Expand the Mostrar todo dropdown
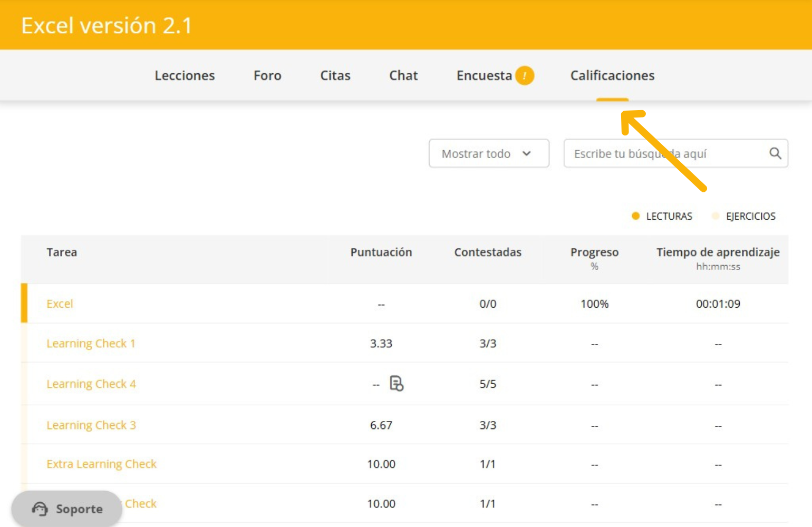This screenshot has height=527, width=812. [488, 153]
